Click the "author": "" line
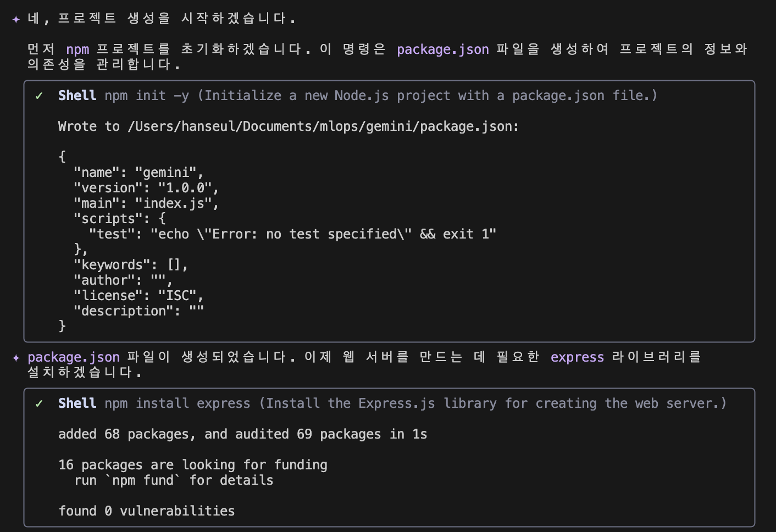Screen dimensions: 776x532 (123, 280)
